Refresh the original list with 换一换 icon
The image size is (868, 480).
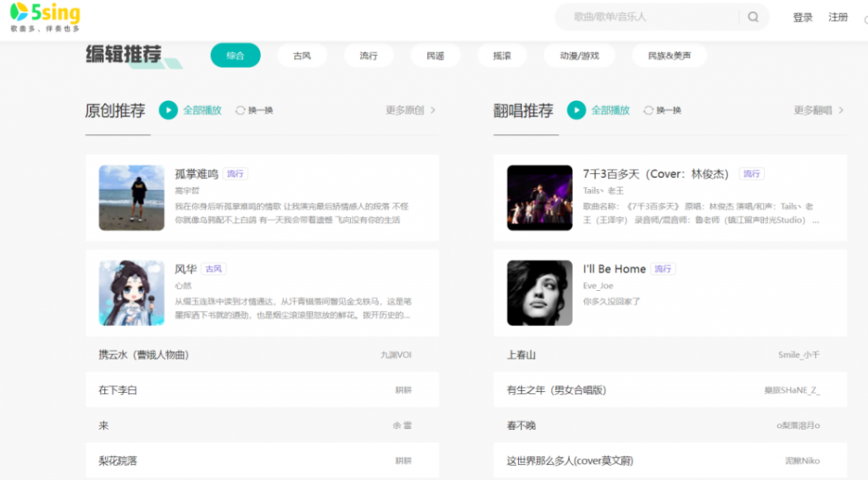click(240, 110)
